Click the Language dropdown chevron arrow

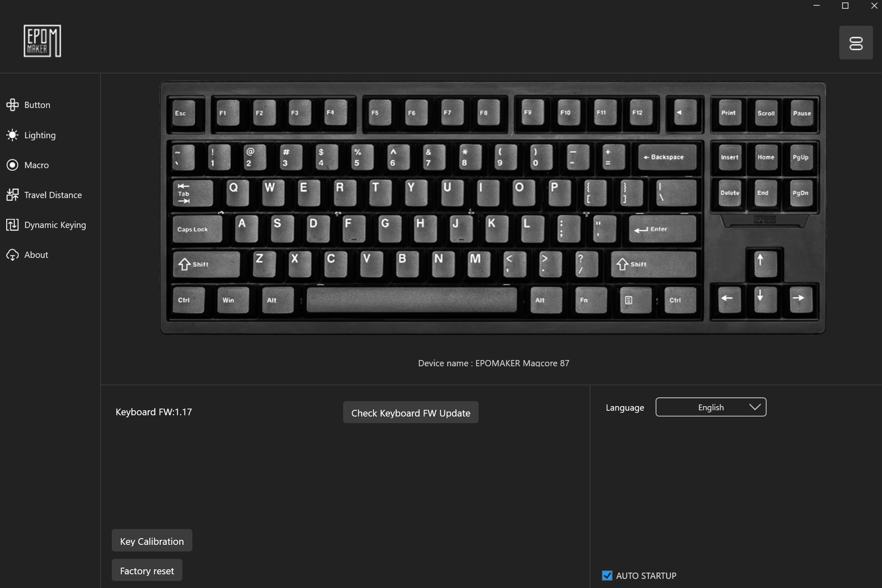755,407
